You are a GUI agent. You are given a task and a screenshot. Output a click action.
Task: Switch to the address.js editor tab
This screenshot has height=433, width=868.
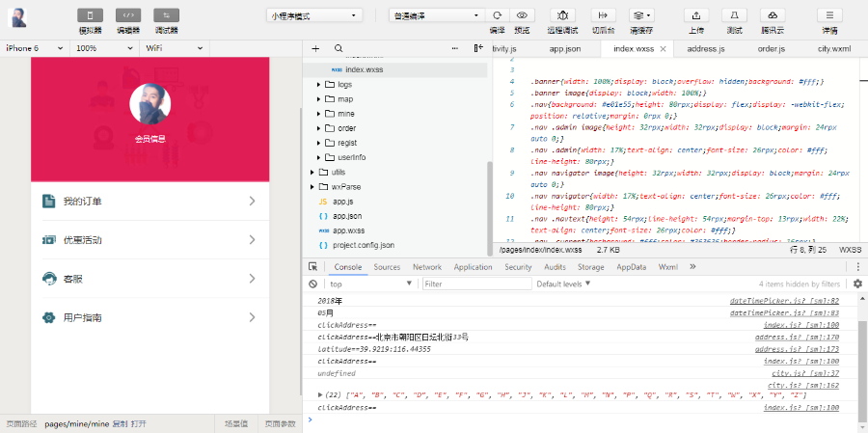click(x=706, y=47)
